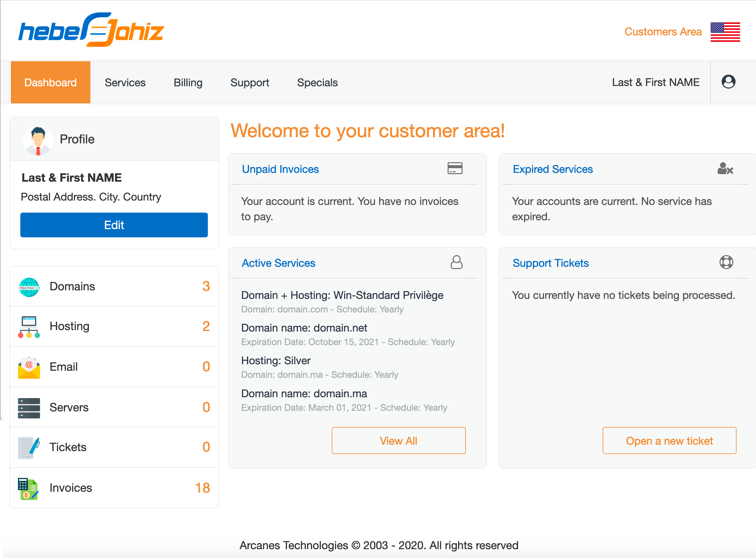
Task: Click the Support Tickets lifebuoy icon
Action: (x=726, y=262)
